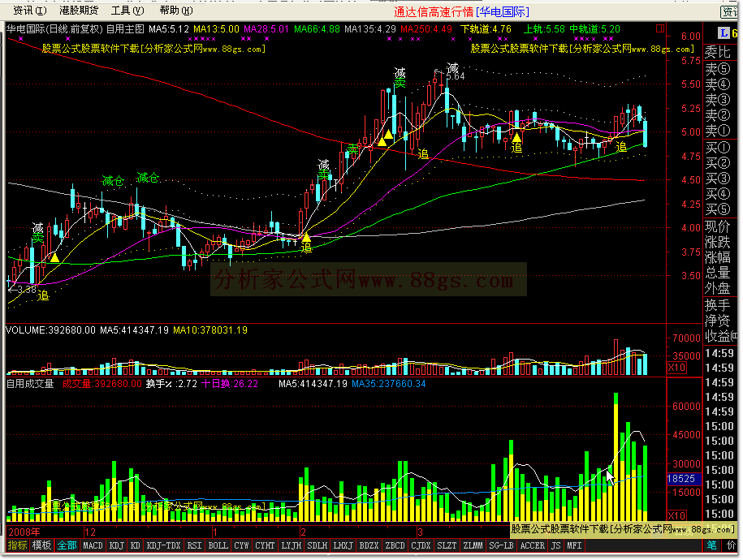The height and width of the screenshot is (560, 743).
Task: Click the MA13:5.00 legend value
Action: click(x=217, y=29)
